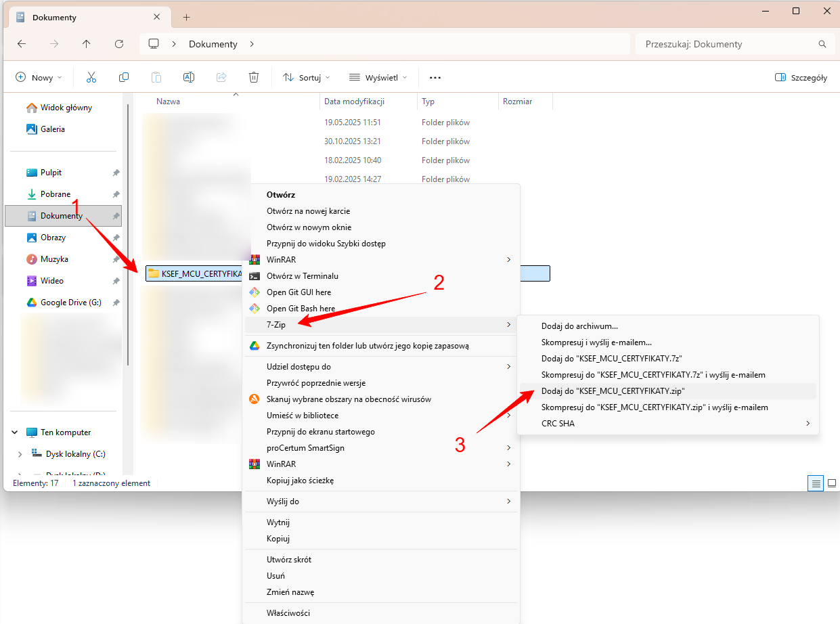Viewport: 840px width, 624px height.
Task: Choose Open Git GUI here
Action: pyautogui.click(x=381, y=292)
